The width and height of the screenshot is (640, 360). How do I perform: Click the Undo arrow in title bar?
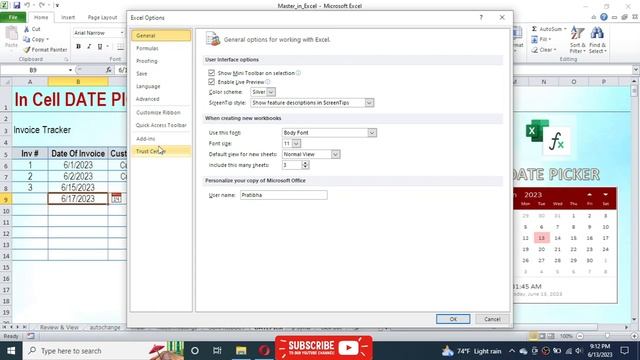click(x=27, y=5)
